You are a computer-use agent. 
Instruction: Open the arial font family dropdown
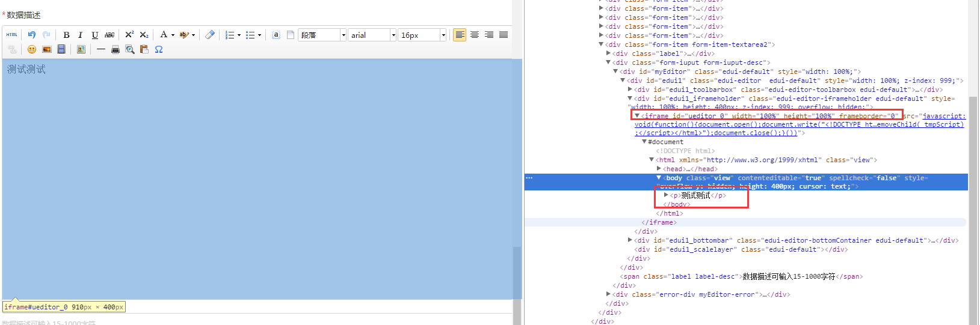(372, 35)
